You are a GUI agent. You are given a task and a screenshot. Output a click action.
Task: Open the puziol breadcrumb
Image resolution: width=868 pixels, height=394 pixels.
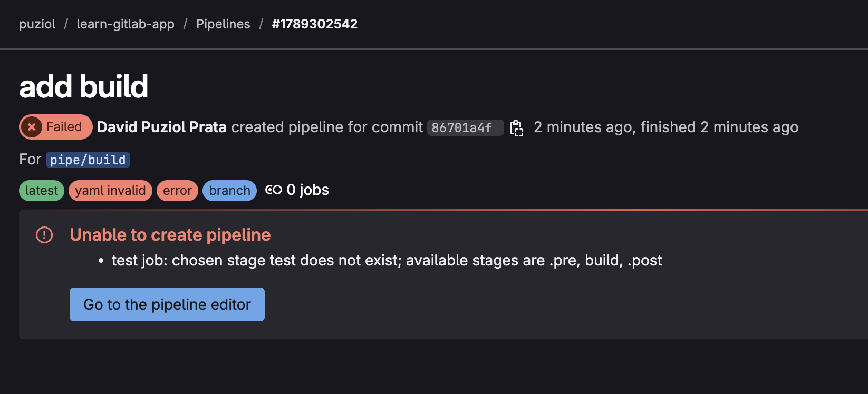pos(37,24)
